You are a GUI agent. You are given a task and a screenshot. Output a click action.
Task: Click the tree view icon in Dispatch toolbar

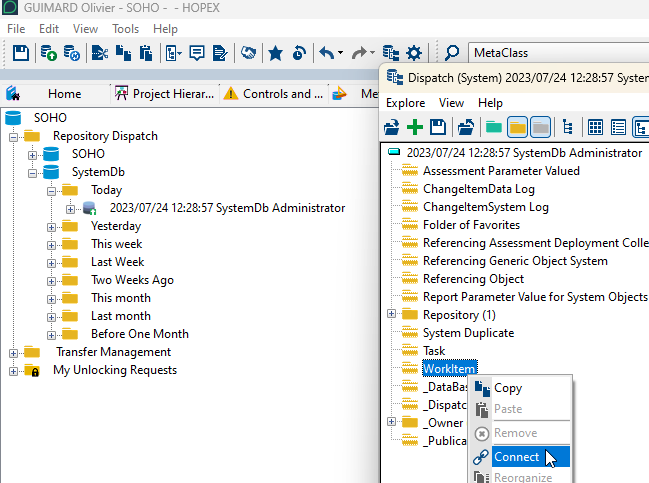pos(568,127)
